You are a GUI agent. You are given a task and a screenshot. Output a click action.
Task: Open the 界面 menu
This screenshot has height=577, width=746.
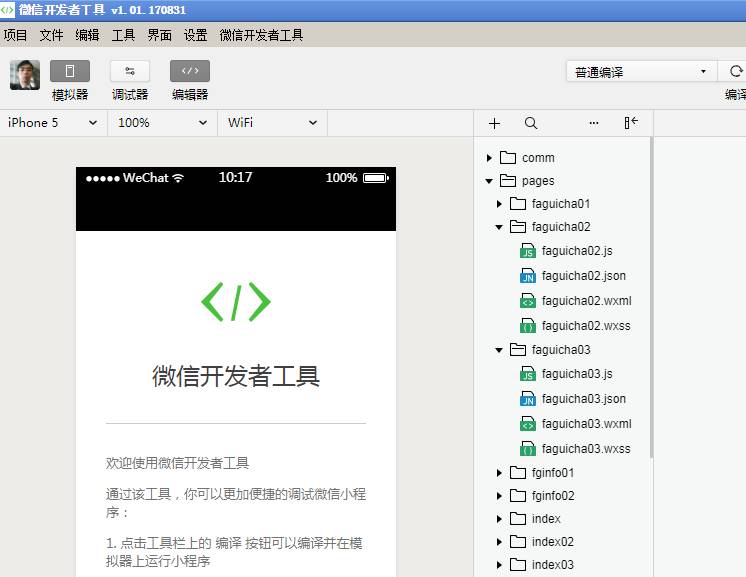point(159,35)
